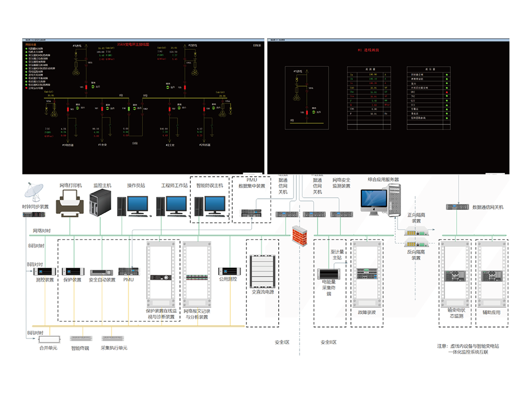Open the daily report link at top right

pyautogui.click(x=256, y=46)
